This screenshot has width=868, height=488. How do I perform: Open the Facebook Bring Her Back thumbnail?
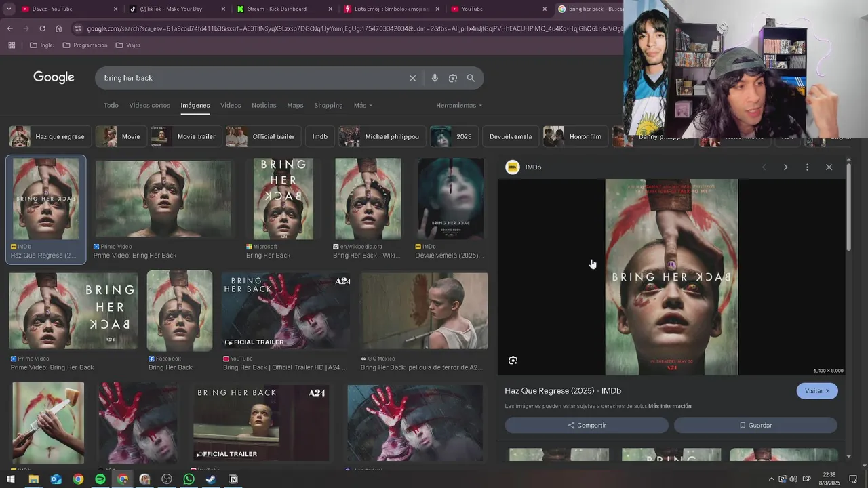[x=180, y=311]
